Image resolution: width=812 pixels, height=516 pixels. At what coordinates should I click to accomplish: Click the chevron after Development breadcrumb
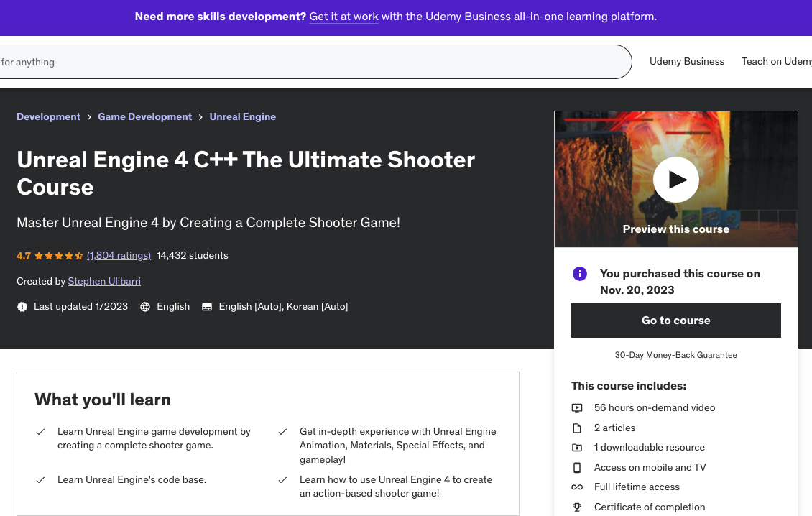tap(89, 117)
